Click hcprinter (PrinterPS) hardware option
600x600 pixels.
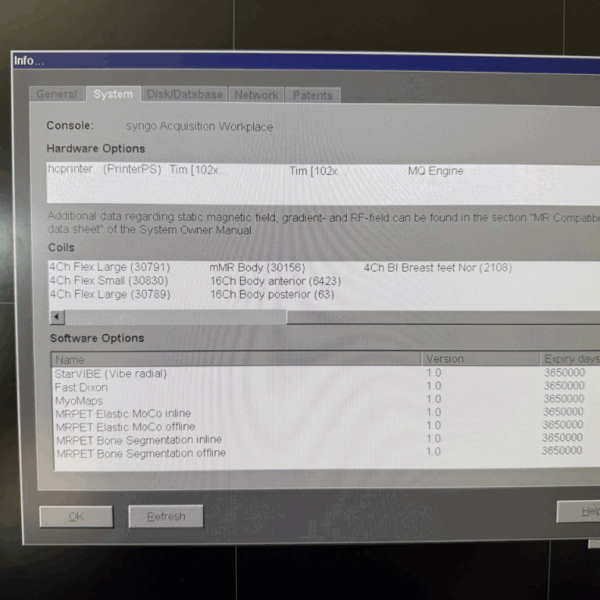pos(104,169)
